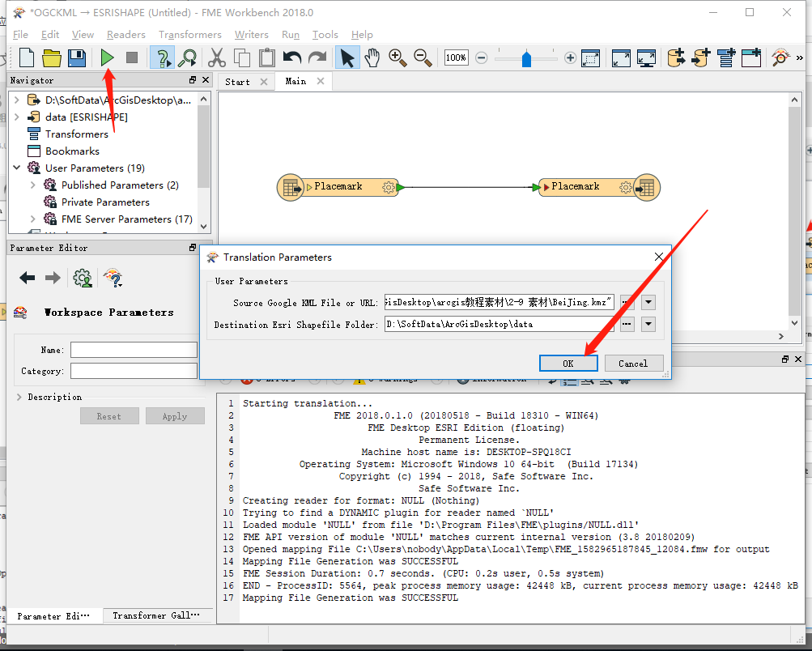Screen dimensions: 812x651
Task: Click the 100% zoom percentage field
Action: (457, 57)
